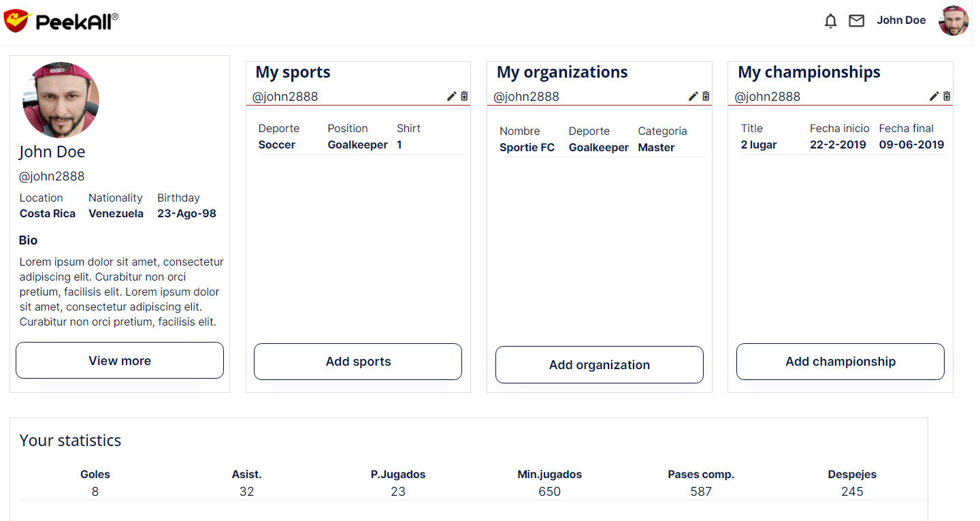Image resolution: width=980 pixels, height=521 pixels.
Task: Delete My sports entry with trash icon
Action: [464, 97]
